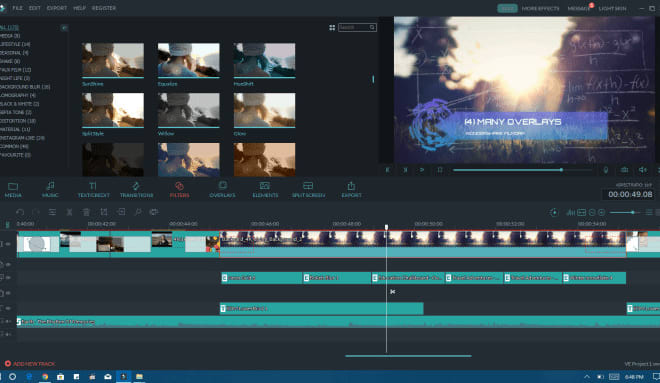
Task: Select BLACK & WHITE filter category
Action: (20, 104)
